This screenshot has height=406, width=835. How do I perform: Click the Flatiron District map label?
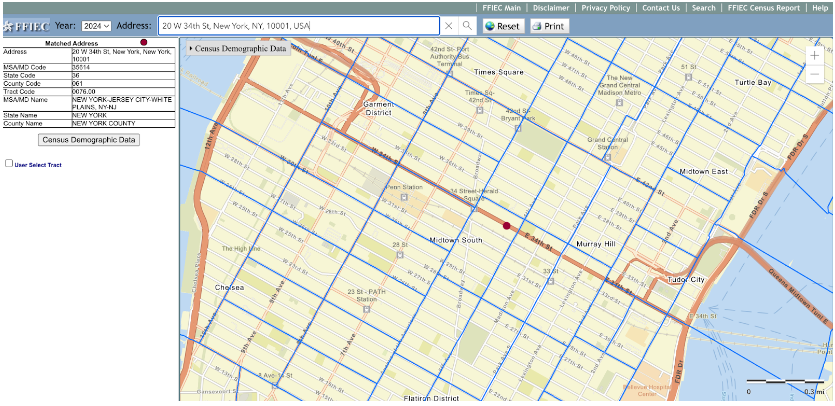click(x=431, y=398)
